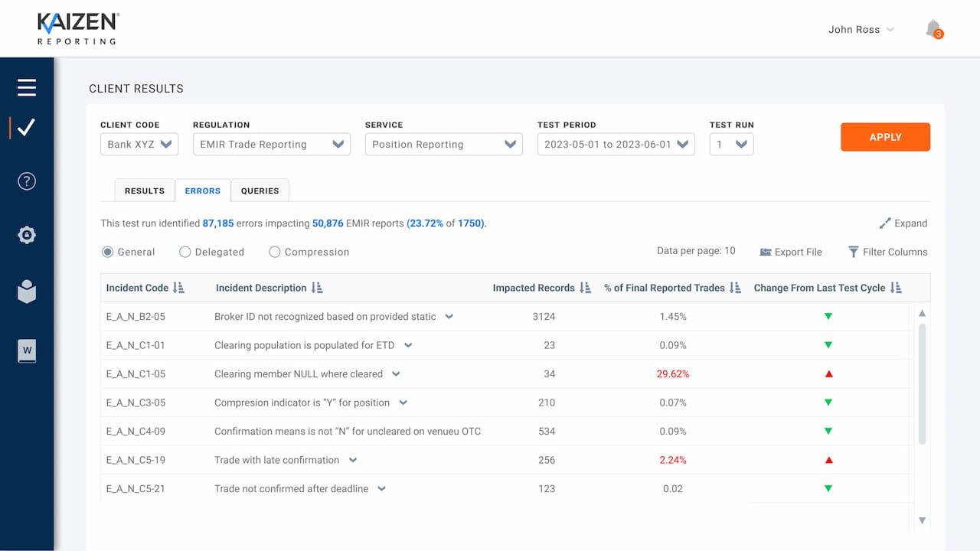Select the Compression radio button
Viewport: 980px width, 551px height.
tap(275, 252)
